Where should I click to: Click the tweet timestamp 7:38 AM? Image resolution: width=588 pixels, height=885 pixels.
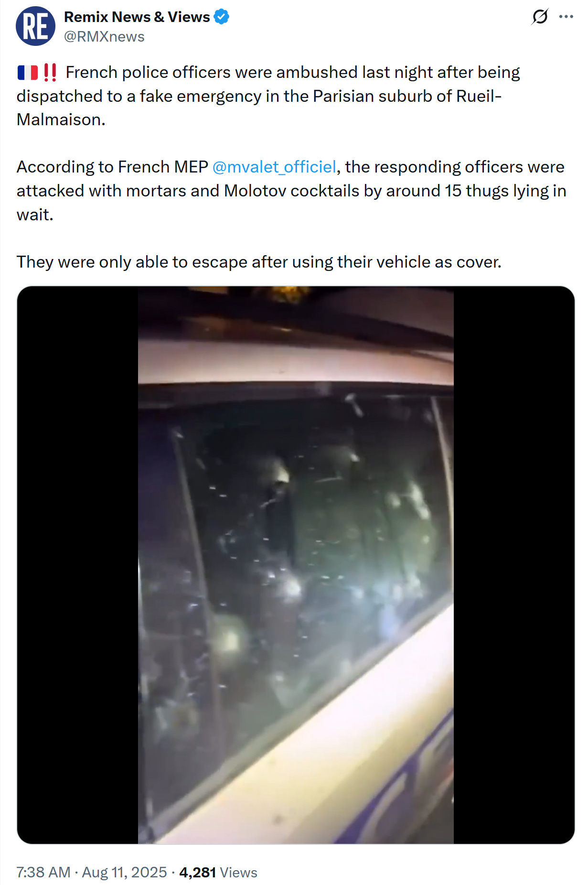43,872
